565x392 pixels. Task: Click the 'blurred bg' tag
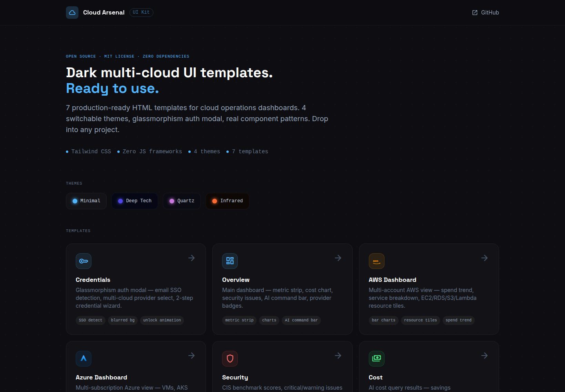coord(123,320)
